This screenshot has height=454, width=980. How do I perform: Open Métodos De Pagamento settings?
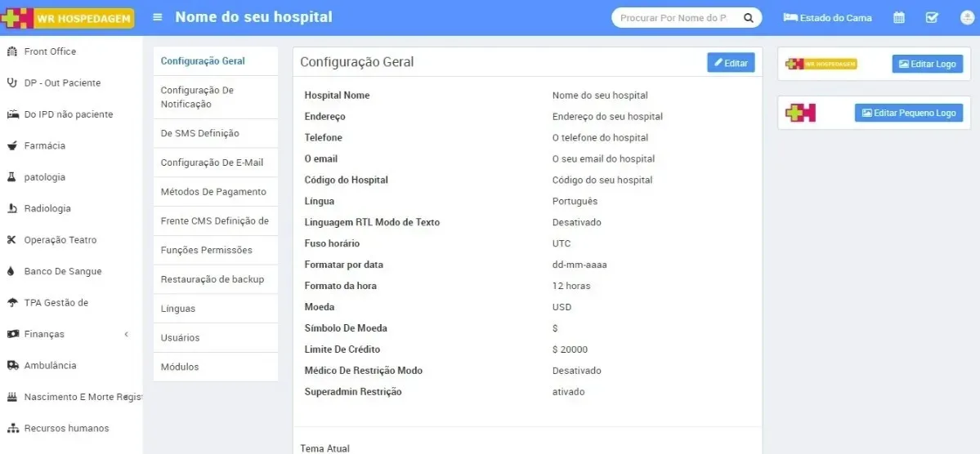point(216,192)
